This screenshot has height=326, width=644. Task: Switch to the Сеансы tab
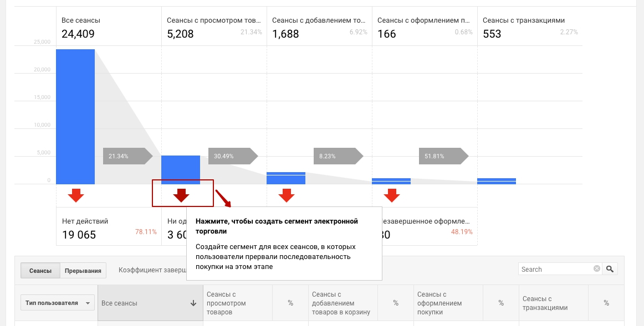point(40,271)
